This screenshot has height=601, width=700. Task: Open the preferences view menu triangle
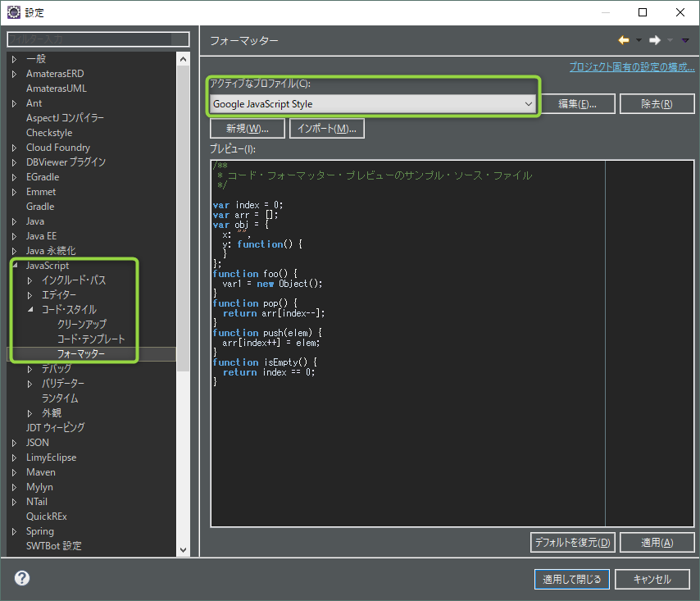pyautogui.click(x=685, y=40)
